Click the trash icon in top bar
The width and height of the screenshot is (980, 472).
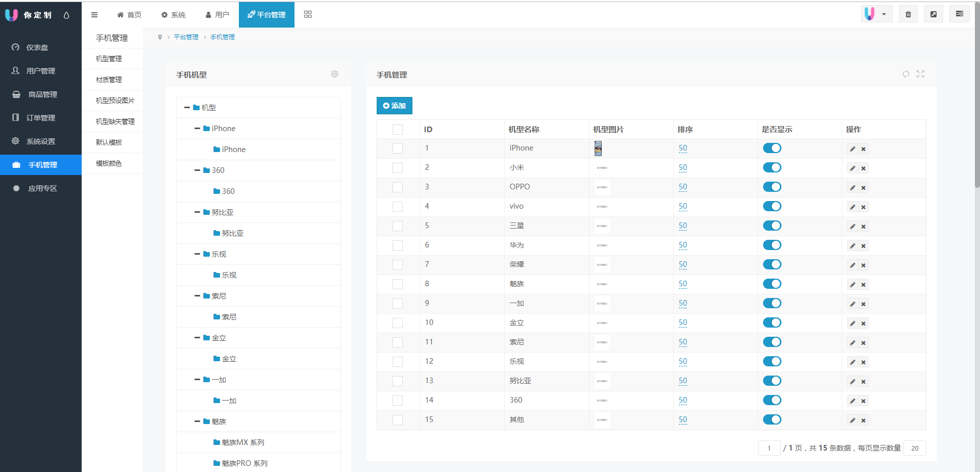point(908,14)
